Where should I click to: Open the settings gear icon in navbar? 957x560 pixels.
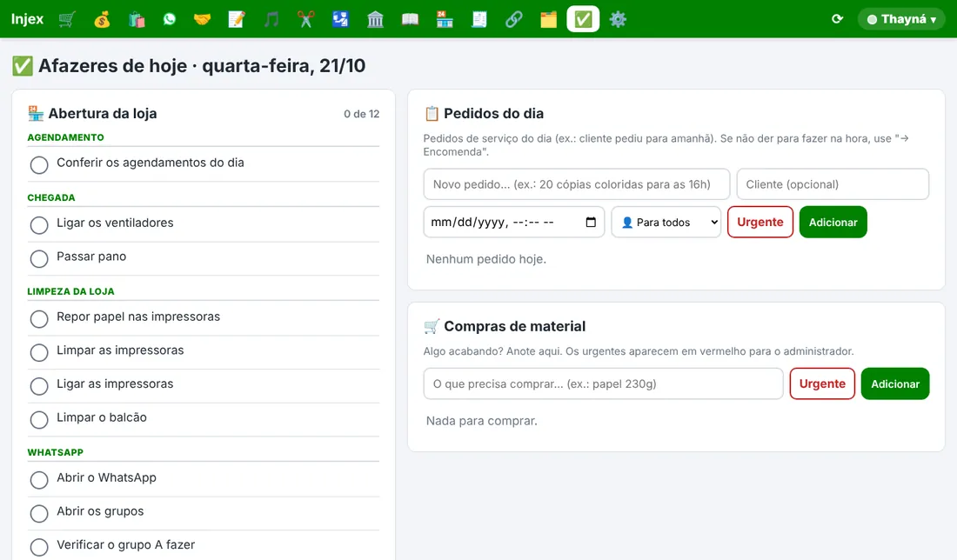coord(618,19)
